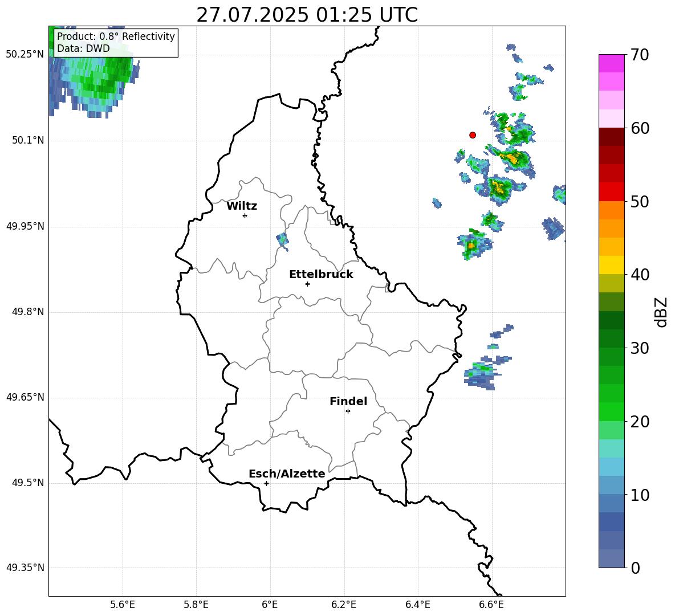Click the latitude label 49.5°N
Image resolution: width=675 pixels, height=616 pixels.
point(28,483)
